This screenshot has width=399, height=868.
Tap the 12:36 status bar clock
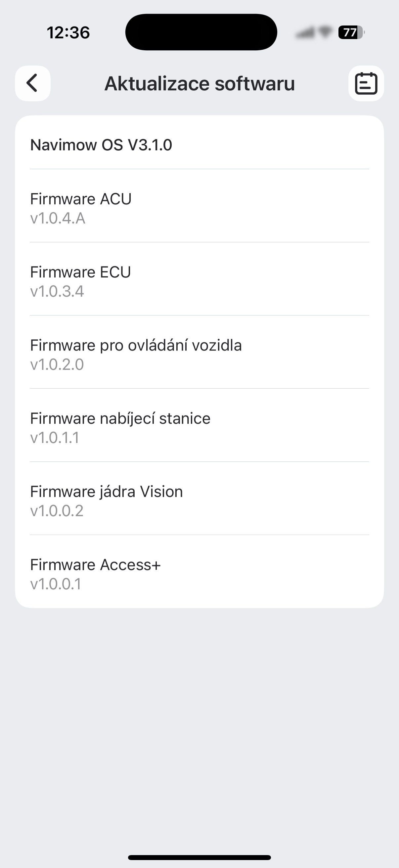point(68,33)
